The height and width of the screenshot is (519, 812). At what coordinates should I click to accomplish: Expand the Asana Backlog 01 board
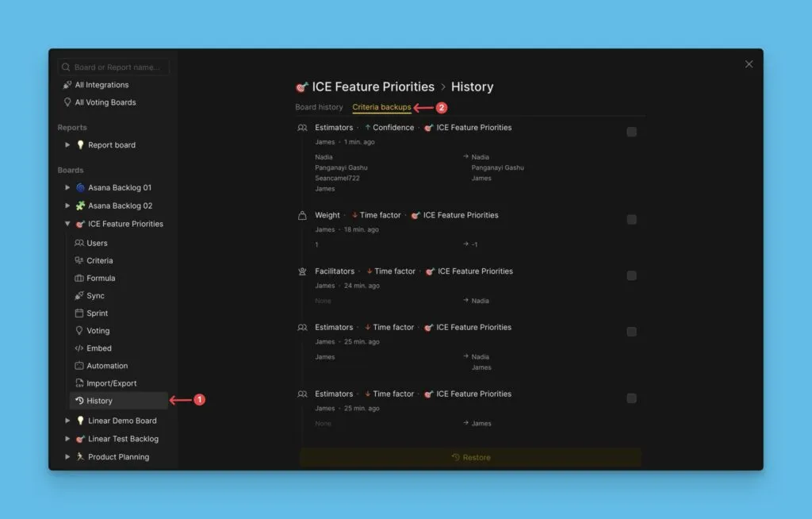tap(67, 188)
